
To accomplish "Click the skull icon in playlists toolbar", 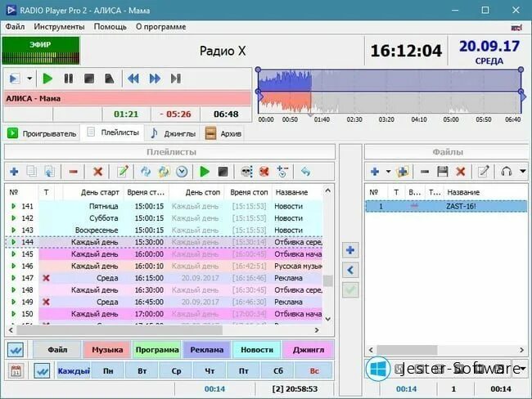I will pos(246,172).
